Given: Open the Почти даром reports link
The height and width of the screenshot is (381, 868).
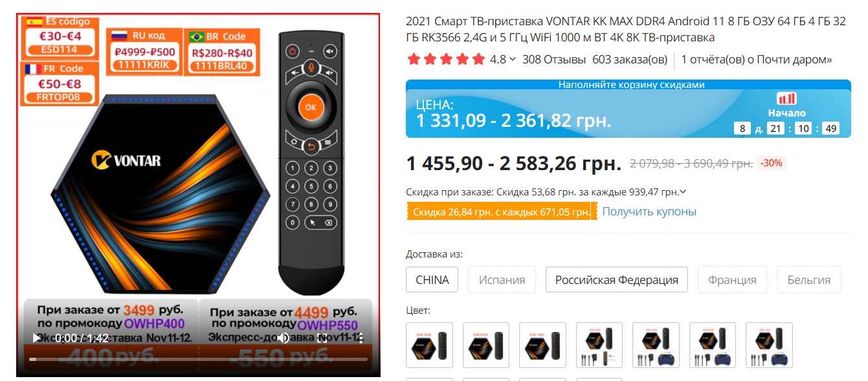Looking at the screenshot, I should (757, 60).
